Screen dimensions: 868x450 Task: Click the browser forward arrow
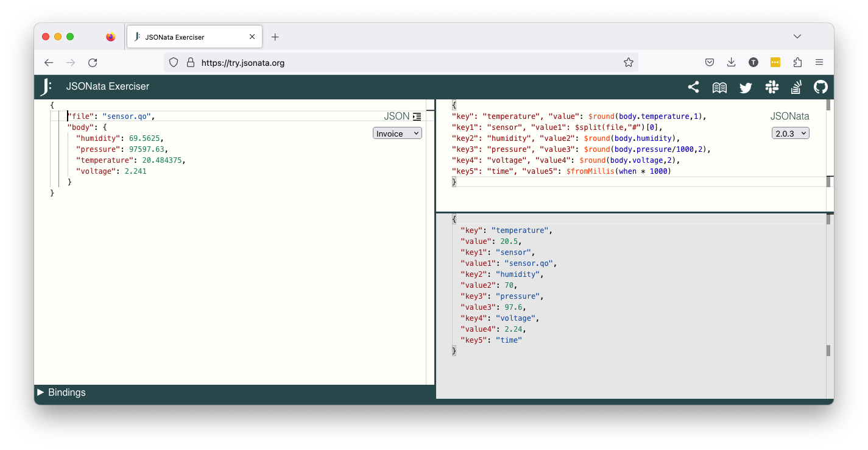pos(71,62)
